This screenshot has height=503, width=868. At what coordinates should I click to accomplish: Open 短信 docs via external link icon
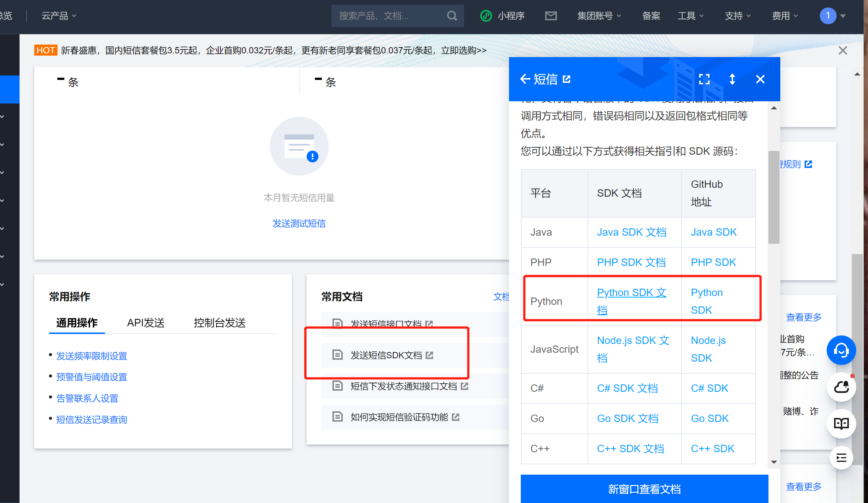pos(567,79)
